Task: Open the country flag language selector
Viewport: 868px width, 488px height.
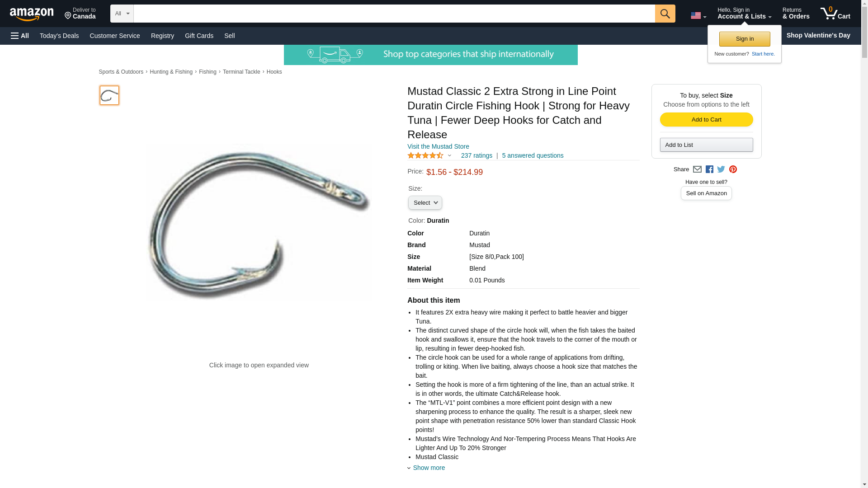Action: [698, 15]
